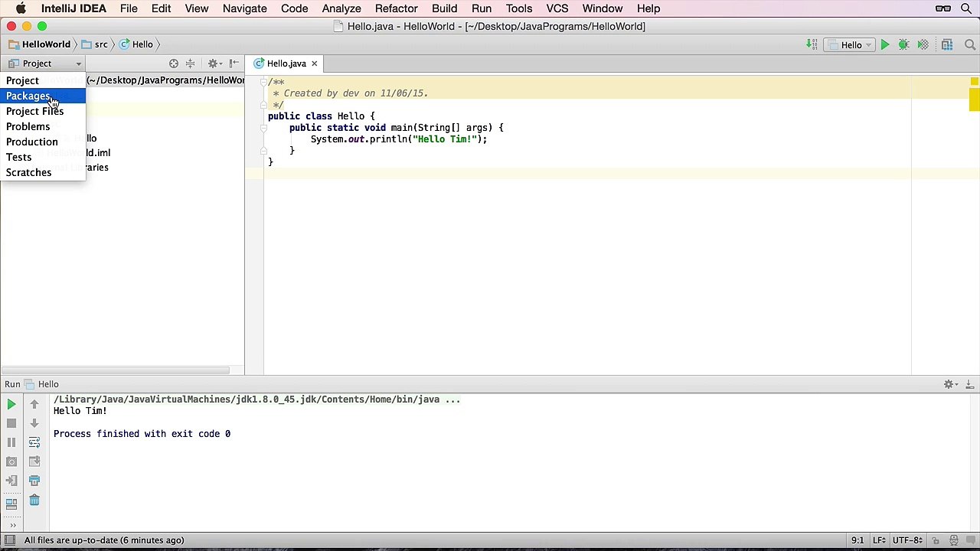Toggle tool window bars icon in status bar

tap(11, 540)
